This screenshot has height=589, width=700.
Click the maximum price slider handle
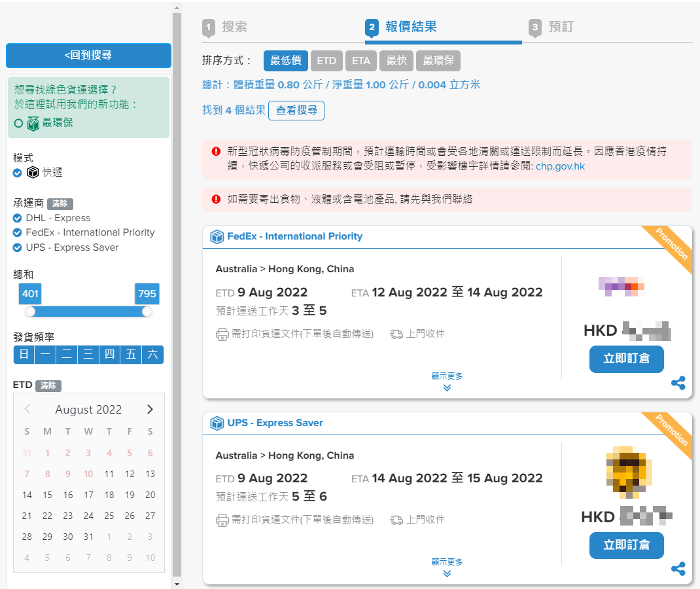tap(147, 312)
